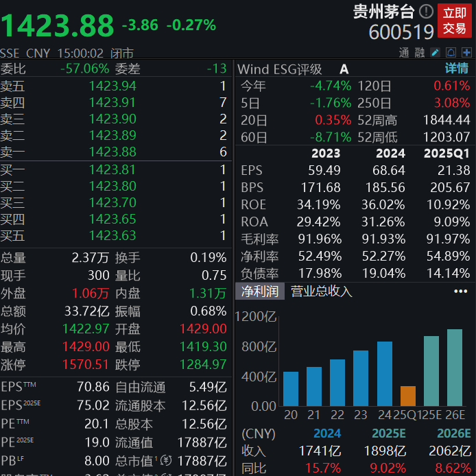
Task: Click the 60日 return -8.71%
Action: [x=331, y=137]
